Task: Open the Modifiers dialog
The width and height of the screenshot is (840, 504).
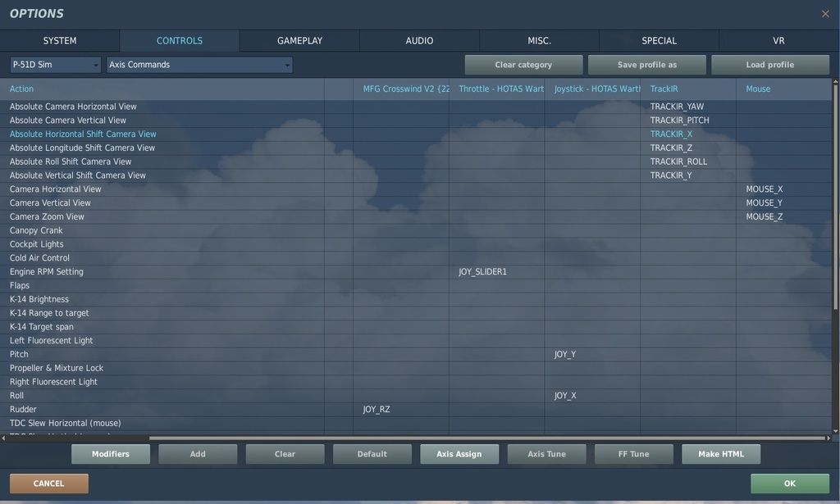Action: (111, 454)
